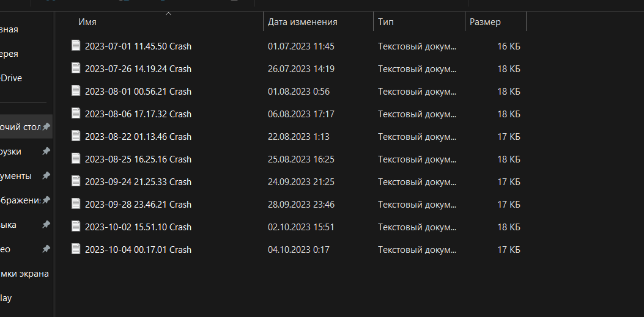Viewport: 644px width, 317px height.
Task: Open the screenshots folder in the sidebar
Action: pos(24,274)
